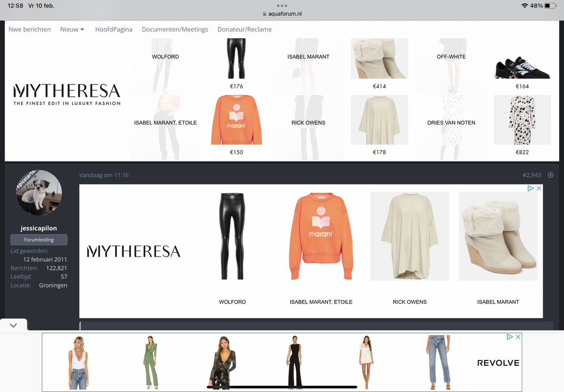This screenshot has width=564, height=392.
Task: Open Documenten/Meetings page
Action: coord(175,29)
